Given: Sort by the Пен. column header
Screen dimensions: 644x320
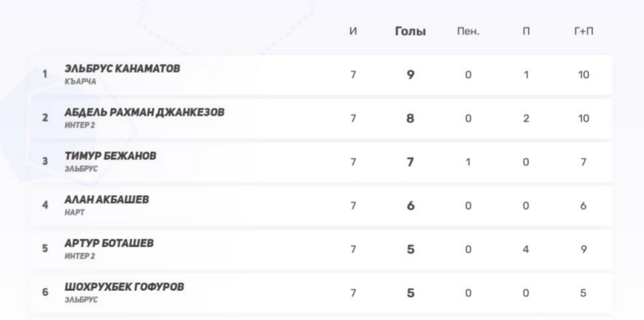Looking at the screenshot, I should coord(468,32).
